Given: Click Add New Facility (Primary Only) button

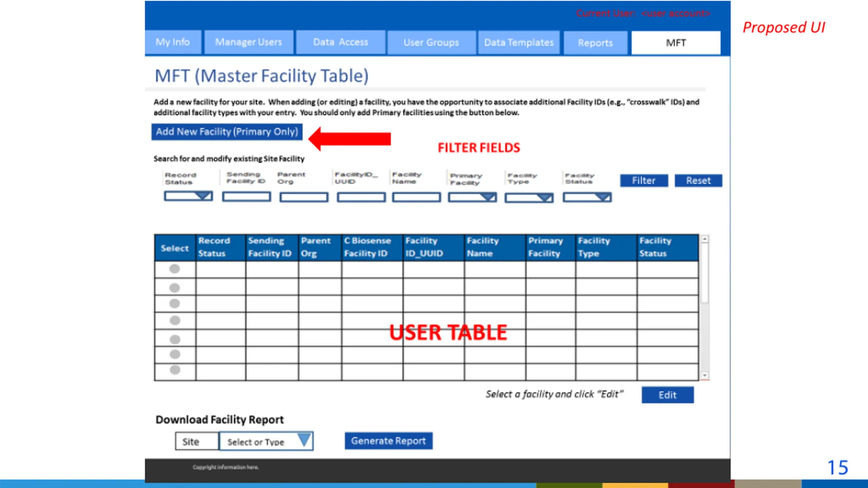Looking at the screenshot, I should click(x=227, y=132).
